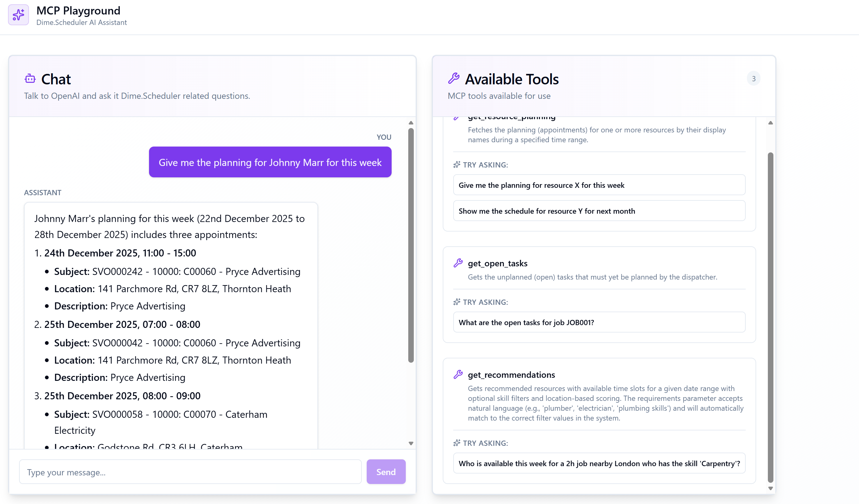Click the get_open_tasks wrench icon
The image size is (859, 504).
(458, 263)
